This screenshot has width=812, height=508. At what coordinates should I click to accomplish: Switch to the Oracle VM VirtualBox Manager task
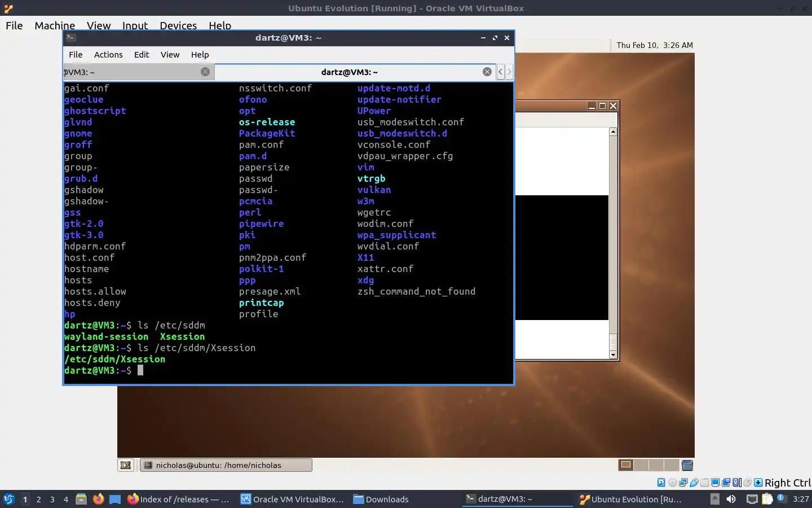[x=292, y=499]
